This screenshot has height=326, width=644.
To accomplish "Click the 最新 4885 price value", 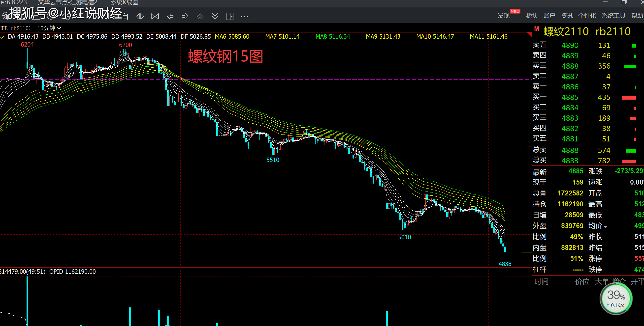I will [576, 171].
